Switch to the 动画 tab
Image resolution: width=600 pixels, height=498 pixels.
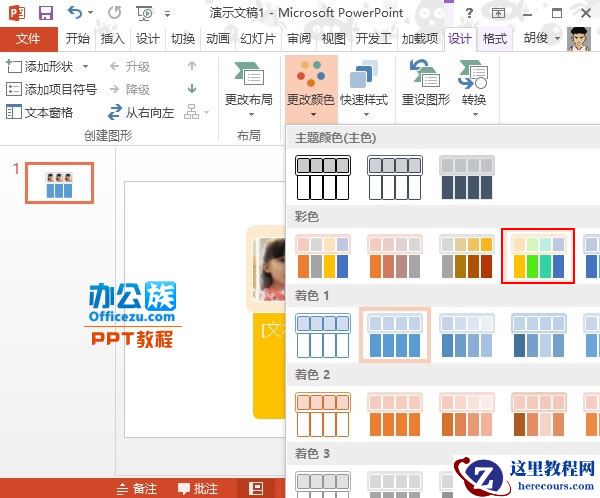coord(218,39)
